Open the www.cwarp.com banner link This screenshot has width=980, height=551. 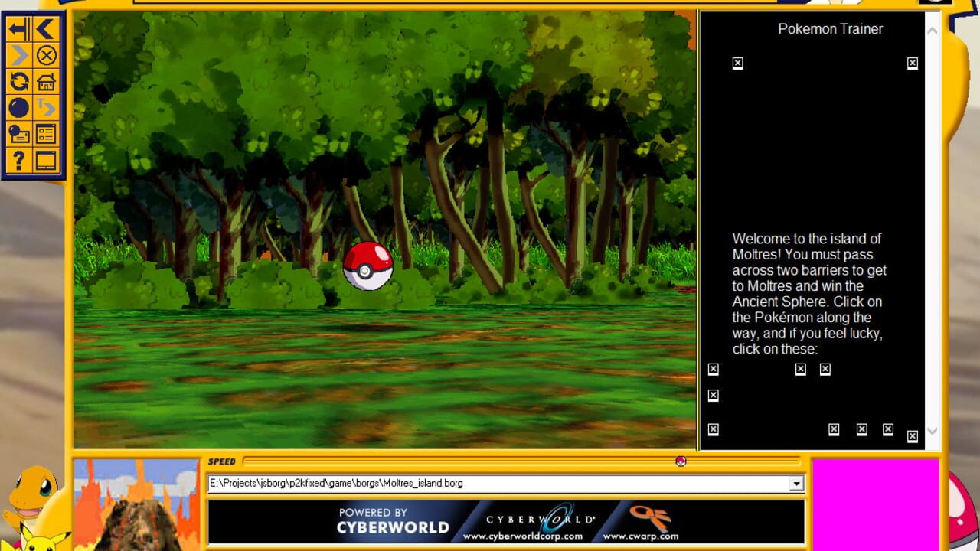[641, 522]
